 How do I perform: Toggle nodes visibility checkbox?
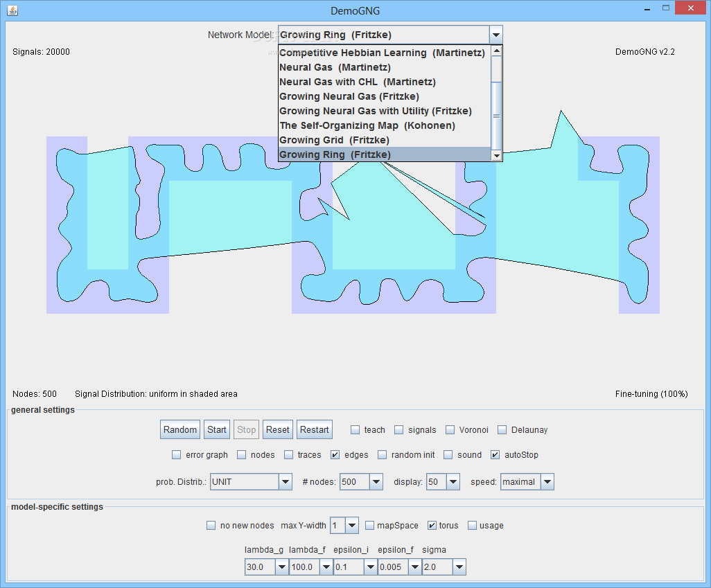pyautogui.click(x=242, y=455)
